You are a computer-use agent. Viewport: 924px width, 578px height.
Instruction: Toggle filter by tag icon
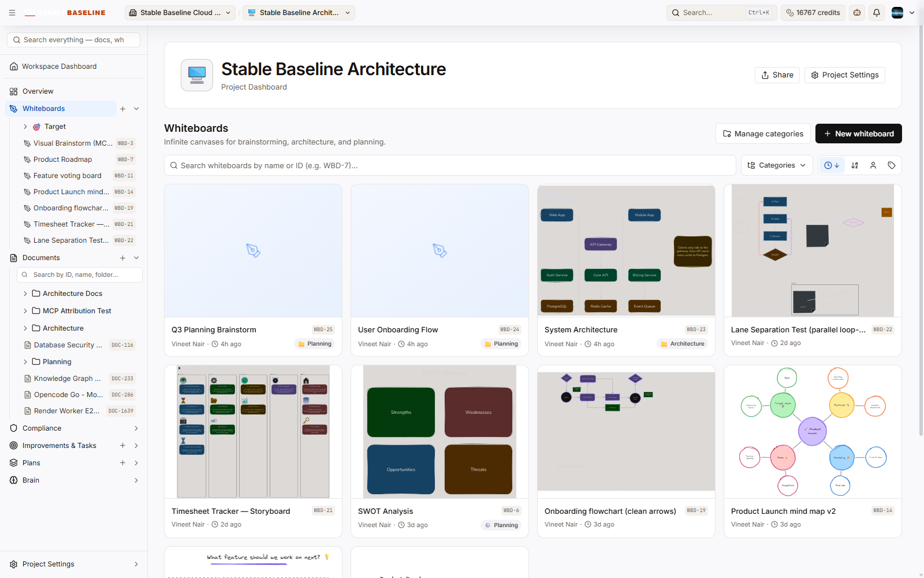click(x=892, y=165)
